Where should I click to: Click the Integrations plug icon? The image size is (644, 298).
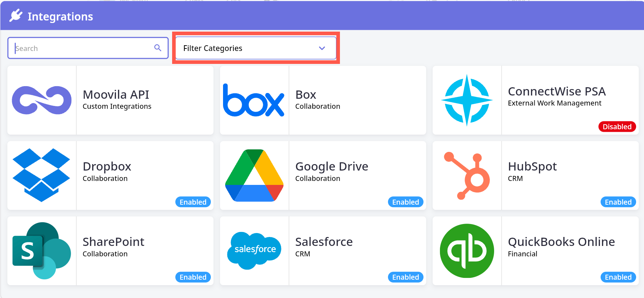16,16
